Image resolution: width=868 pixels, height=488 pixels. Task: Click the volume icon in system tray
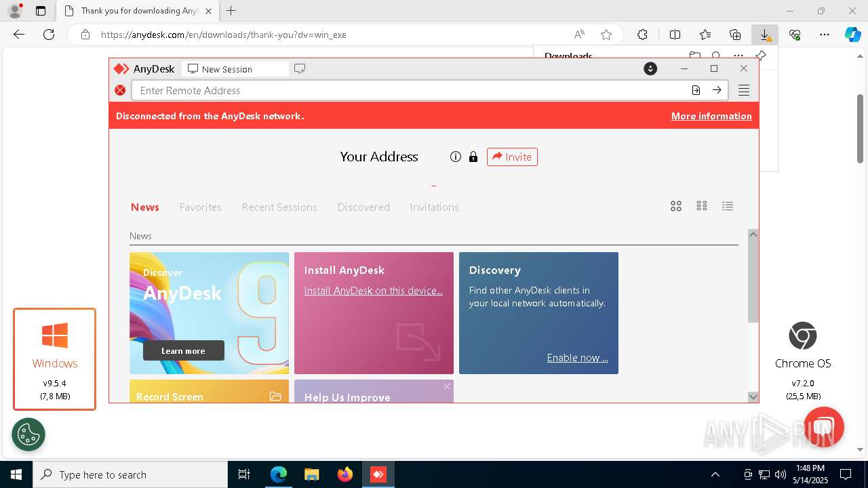coord(781,474)
